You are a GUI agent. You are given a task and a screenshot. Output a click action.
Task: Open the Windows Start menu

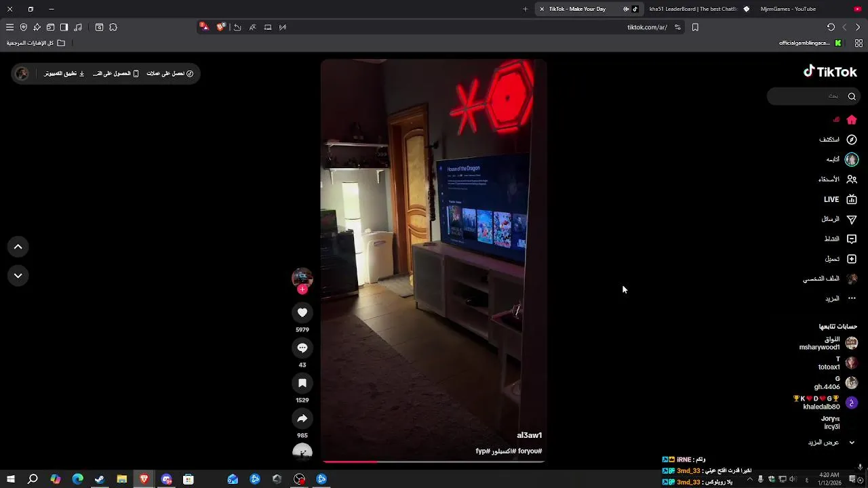coord(11,479)
